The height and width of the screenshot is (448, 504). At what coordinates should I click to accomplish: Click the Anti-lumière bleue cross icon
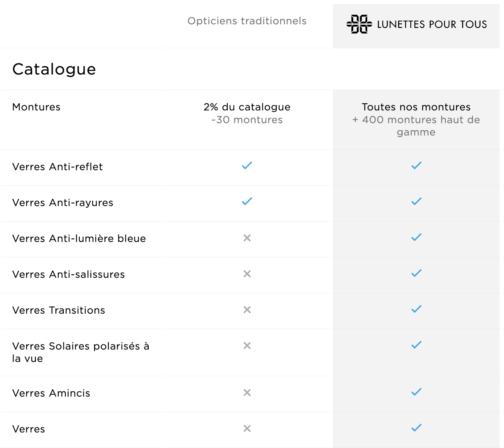tap(247, 238)
